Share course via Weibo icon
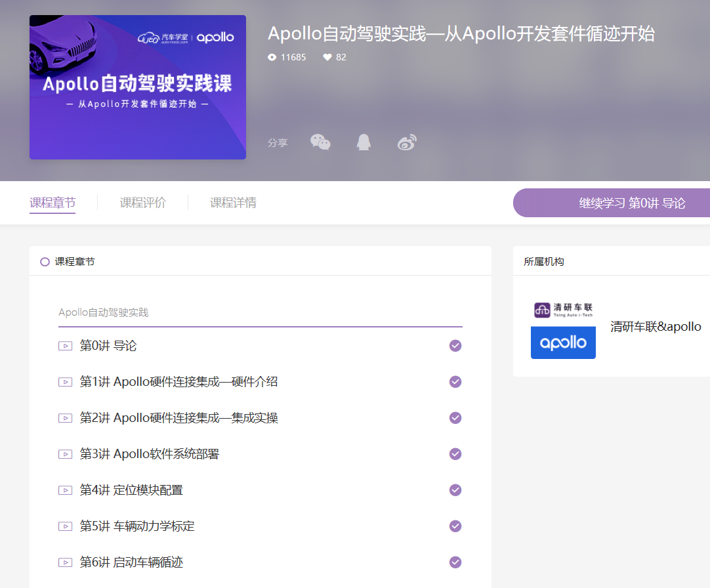Image resolution: width=710 pixels, height=588 pixels. (407, 142)
